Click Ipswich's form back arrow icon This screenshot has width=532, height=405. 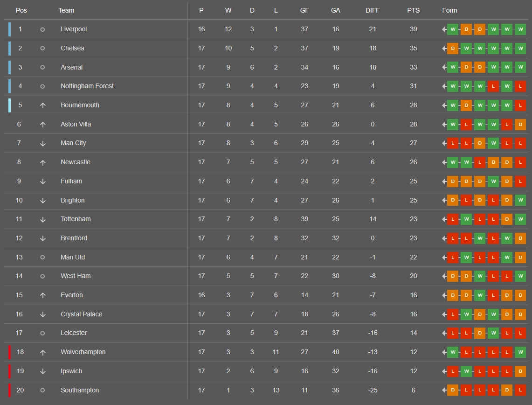tap(444, 371)
